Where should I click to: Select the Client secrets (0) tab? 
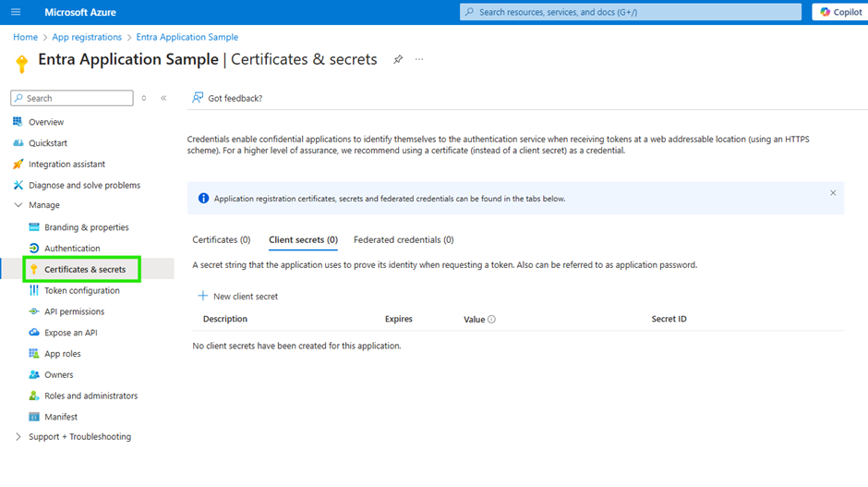[303, 240]
